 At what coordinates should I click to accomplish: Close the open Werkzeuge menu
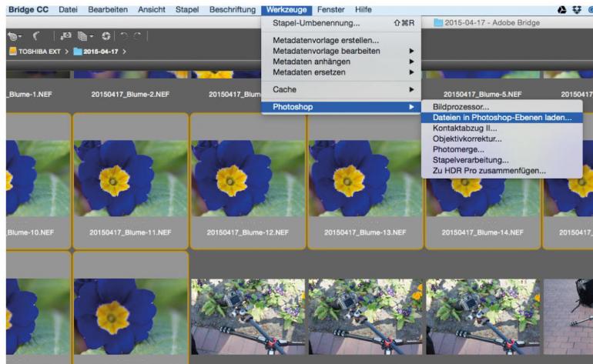[286, 10]
